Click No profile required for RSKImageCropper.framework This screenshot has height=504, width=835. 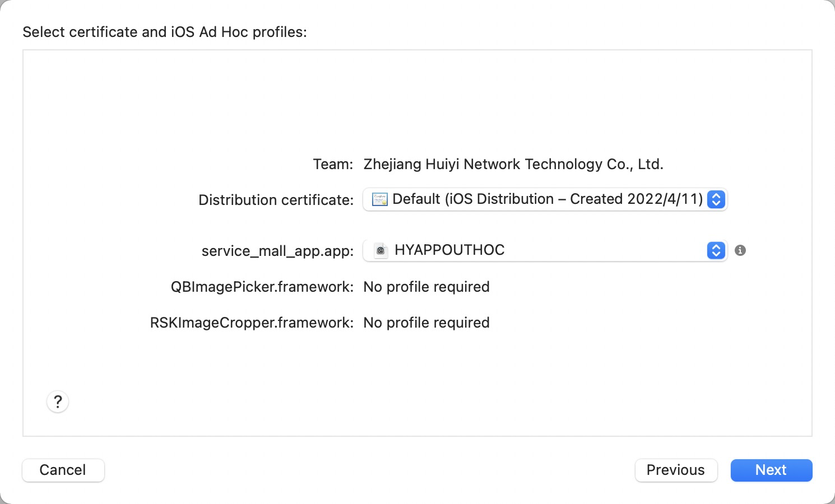426,323
